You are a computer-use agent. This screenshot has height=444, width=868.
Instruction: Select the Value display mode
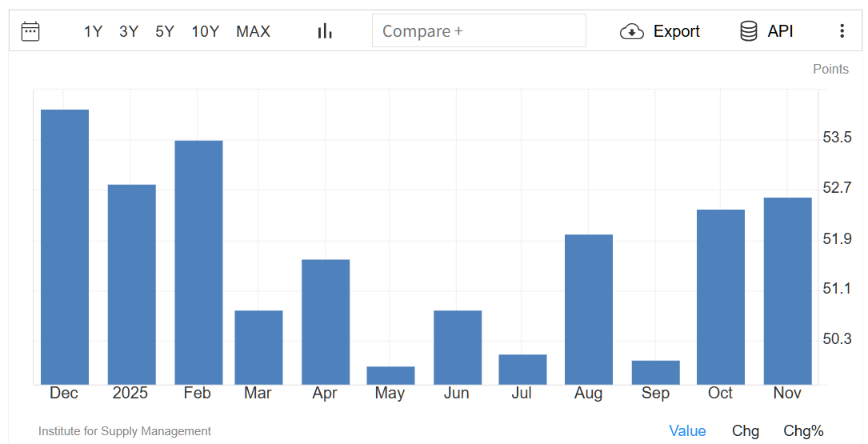click(x=687, y=431)
